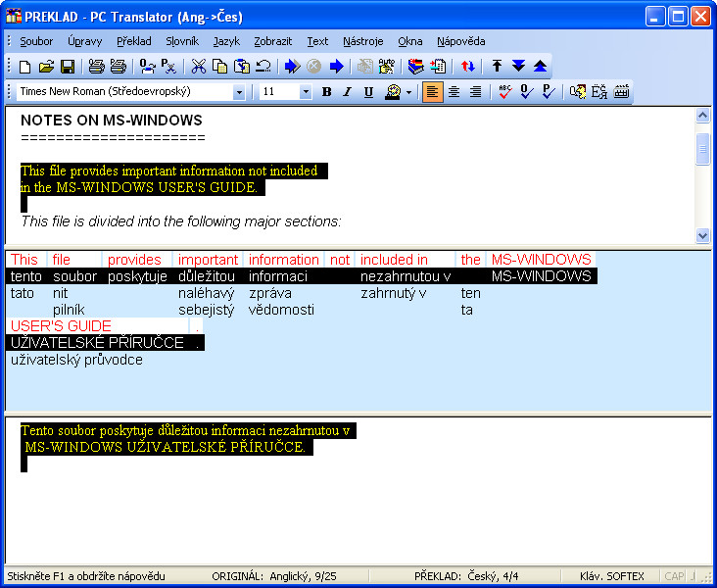Enable left text alignment

432,92
